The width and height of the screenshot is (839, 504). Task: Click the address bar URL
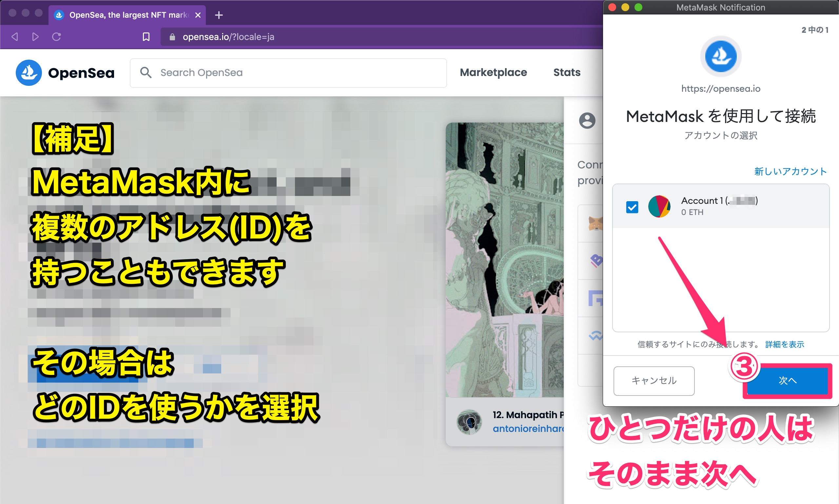coord(228,37)
